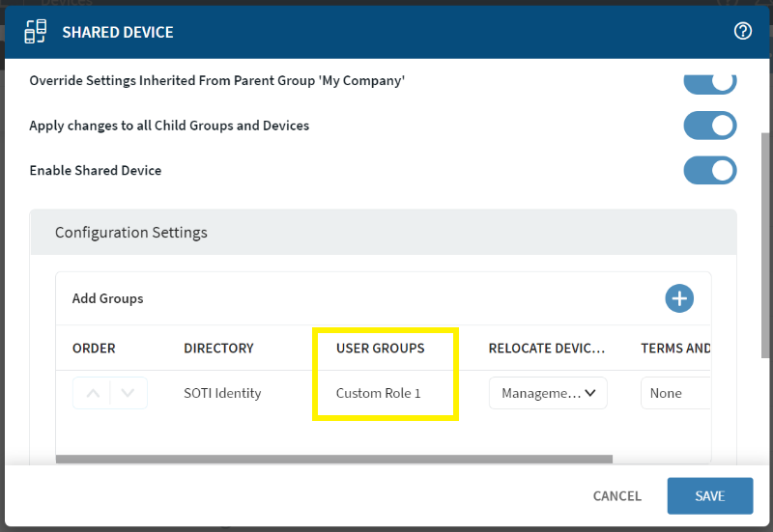Move the group up in order
This screenshot has width=773, height=532.
click(93, 393)
